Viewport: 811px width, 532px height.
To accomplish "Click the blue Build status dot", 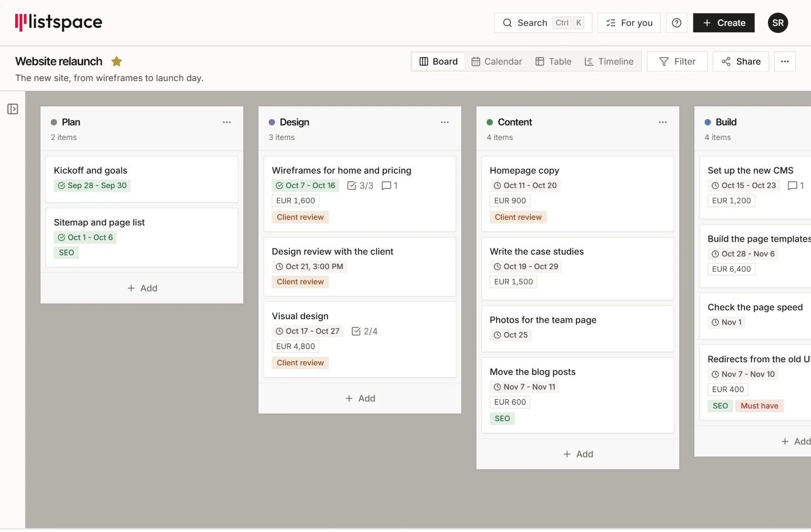I will [708, 122].
